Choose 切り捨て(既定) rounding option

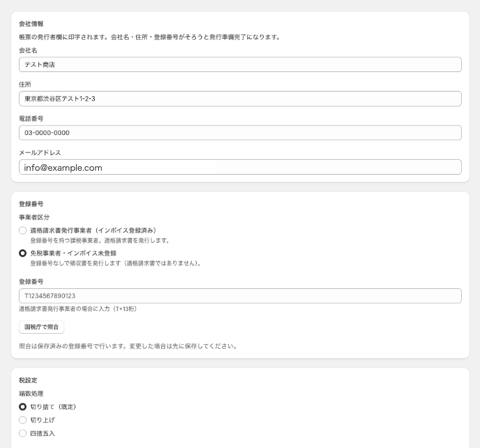coord(23,406)
